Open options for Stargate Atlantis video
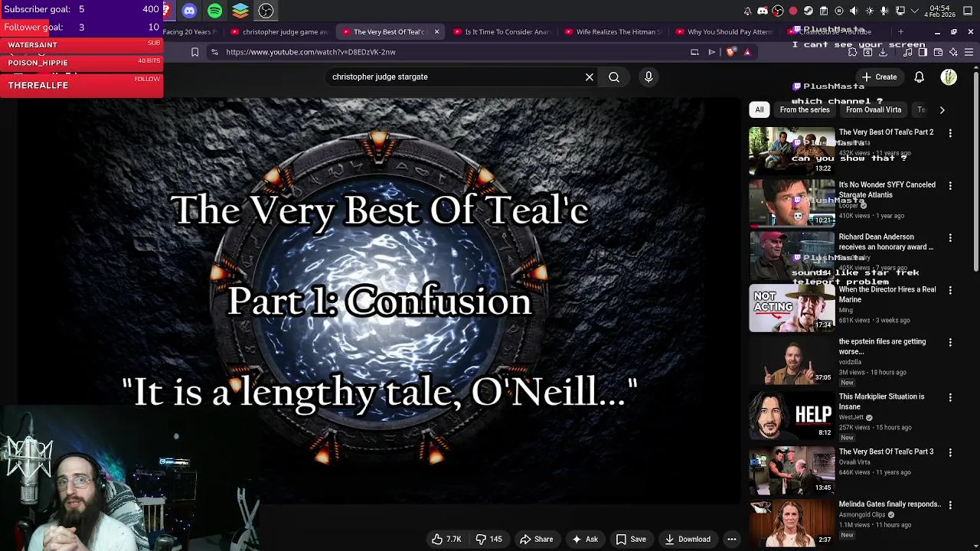Viewport: 980px width, 551px height. pos(950,186)
